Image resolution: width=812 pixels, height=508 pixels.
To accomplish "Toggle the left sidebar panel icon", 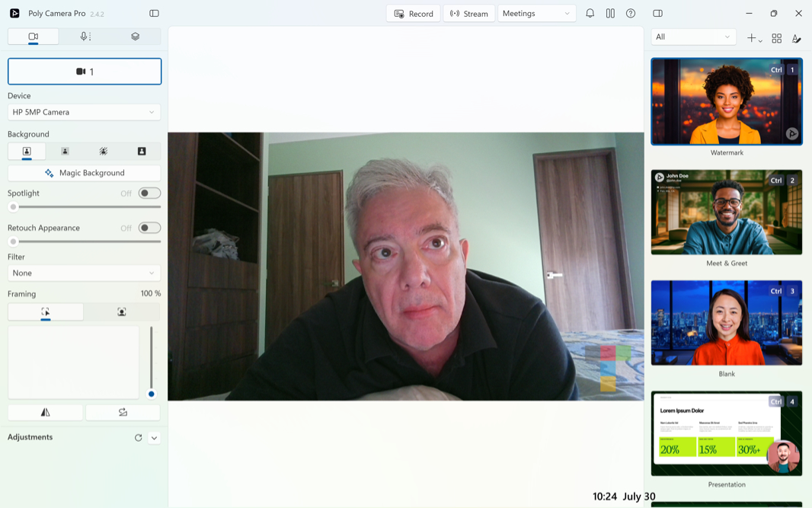I will coord(154,14).
